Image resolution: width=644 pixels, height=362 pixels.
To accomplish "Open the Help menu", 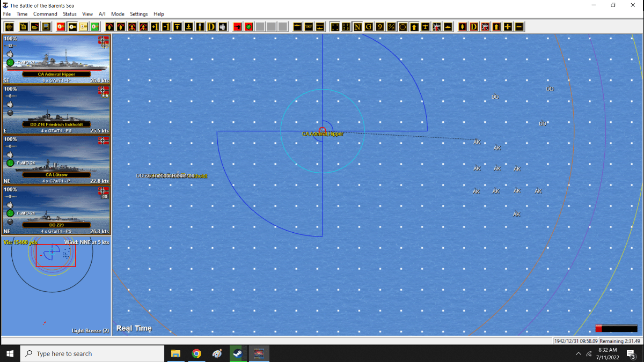I will (x=159, y=14).
